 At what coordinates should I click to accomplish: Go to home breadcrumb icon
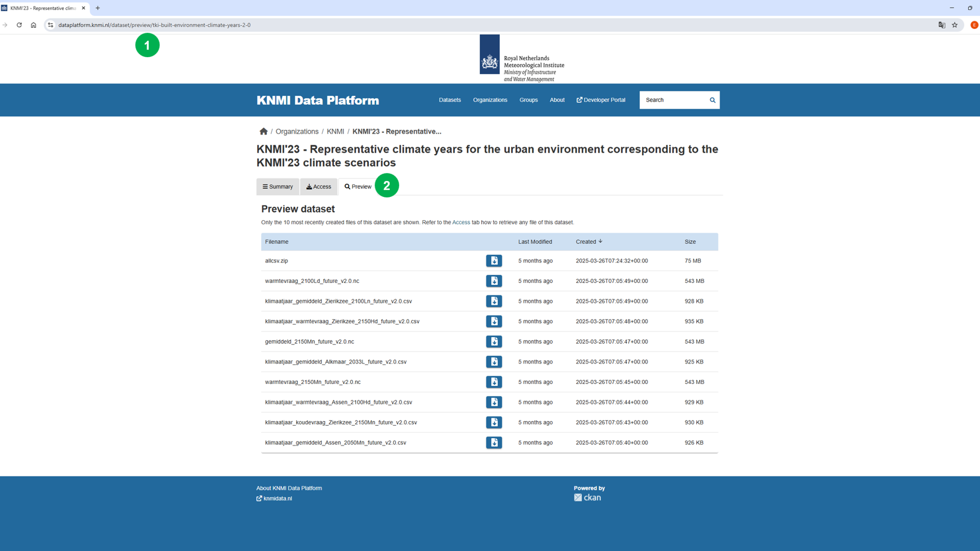[264, 131]
